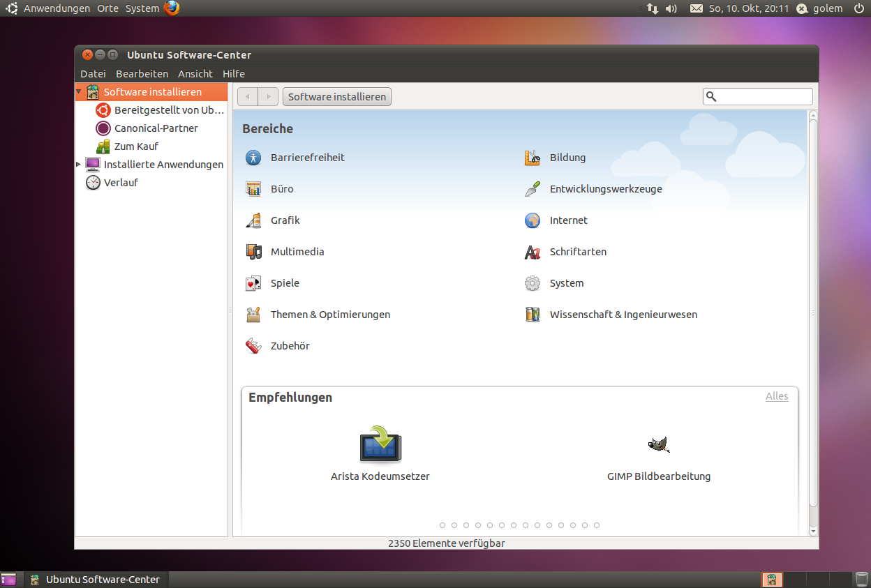Open the Bearbeiten menu

click(x=142, y=74)
